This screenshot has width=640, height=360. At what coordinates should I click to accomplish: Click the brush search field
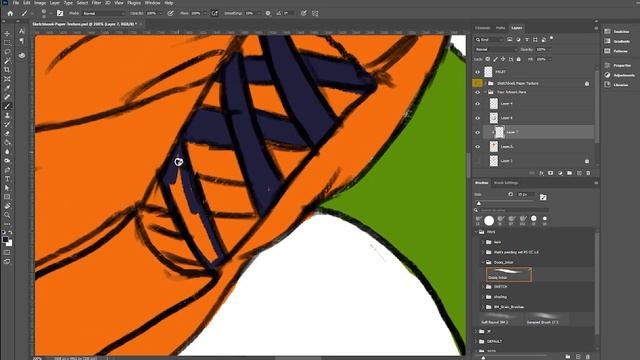tap(513, 210)
